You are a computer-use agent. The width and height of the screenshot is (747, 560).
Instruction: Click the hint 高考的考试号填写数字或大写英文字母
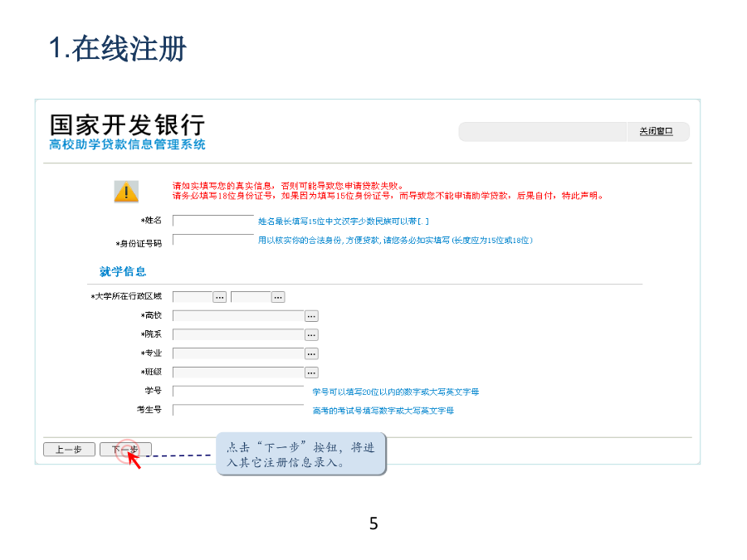coord(383,411)
